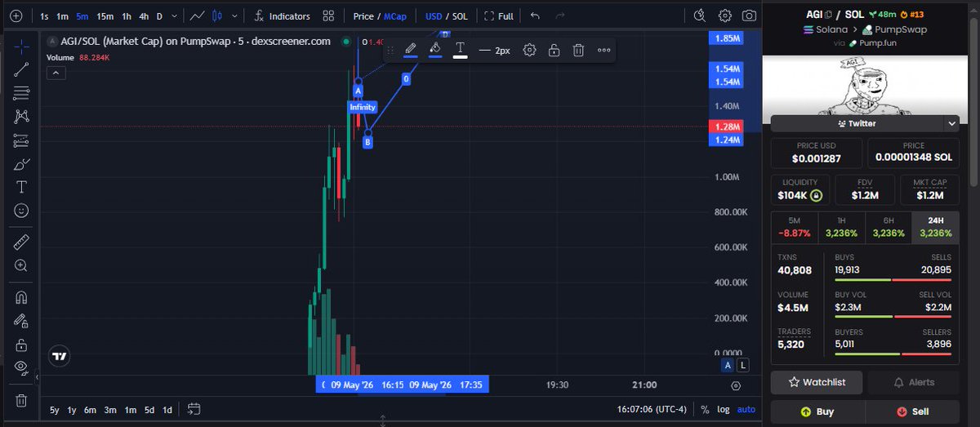The height and width of the screenshot is (427, 980).
Task: Select the 1m timeframe
Action: (x=63, y=16)
